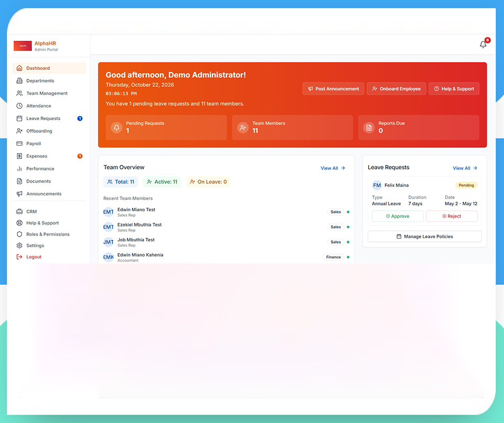Screen dimensions: 504x423
Task: Click the Logout arrow icon
Action: (19, 257)
